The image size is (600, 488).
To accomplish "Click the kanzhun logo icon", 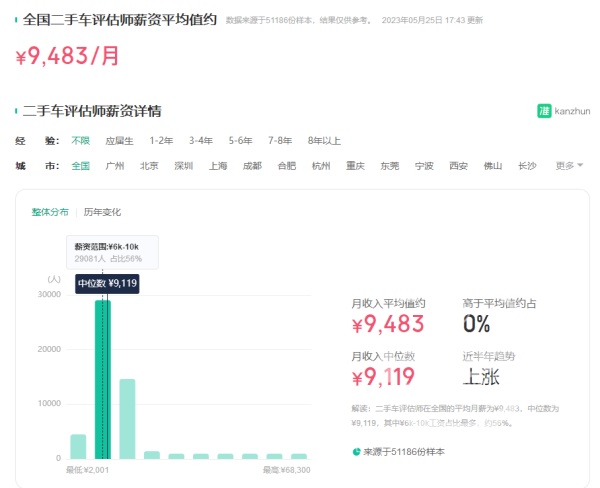I will point(545,111).
